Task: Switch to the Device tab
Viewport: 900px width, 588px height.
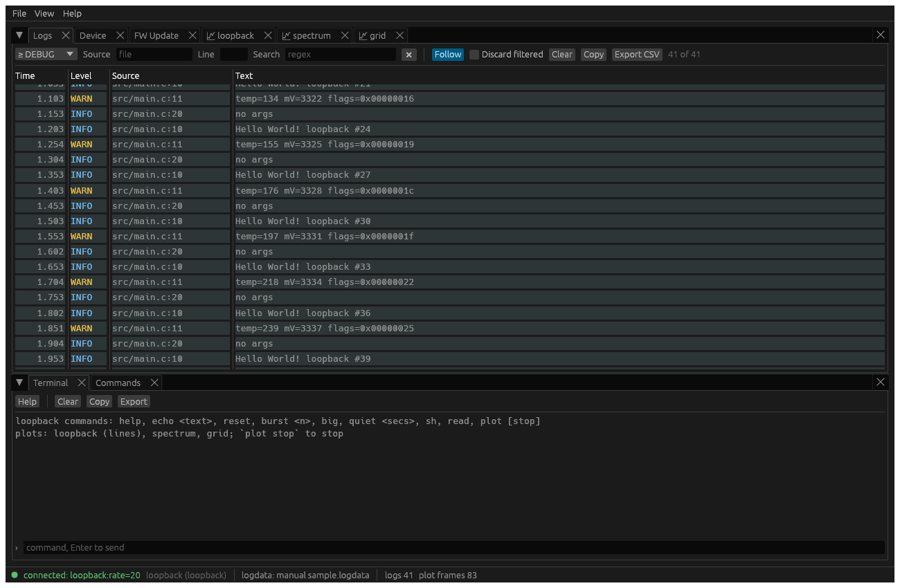Action: (93, 35)
